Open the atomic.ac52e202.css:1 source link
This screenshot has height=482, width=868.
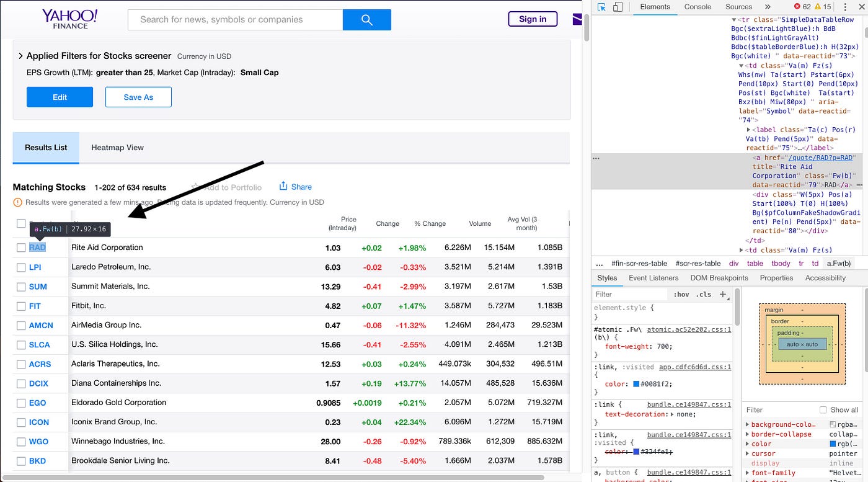tap(689, 330)
